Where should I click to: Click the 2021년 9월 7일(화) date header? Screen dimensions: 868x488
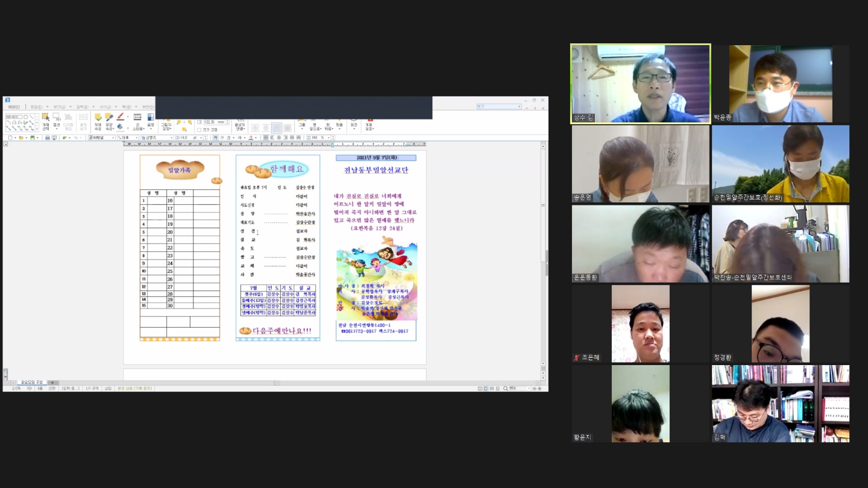point(376,158)
